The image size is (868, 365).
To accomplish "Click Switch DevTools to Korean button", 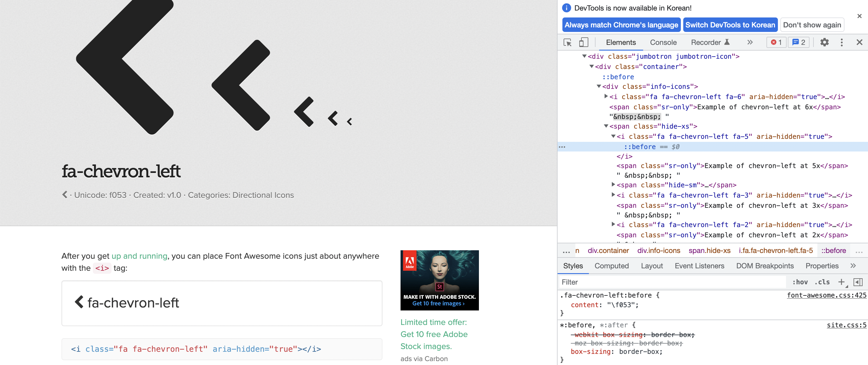I will coord(730,25).
